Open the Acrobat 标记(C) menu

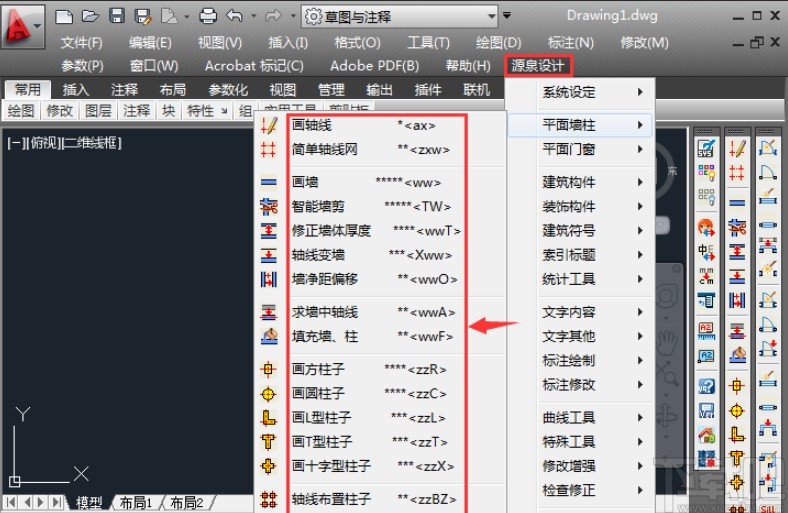click(x=254, y=66)
